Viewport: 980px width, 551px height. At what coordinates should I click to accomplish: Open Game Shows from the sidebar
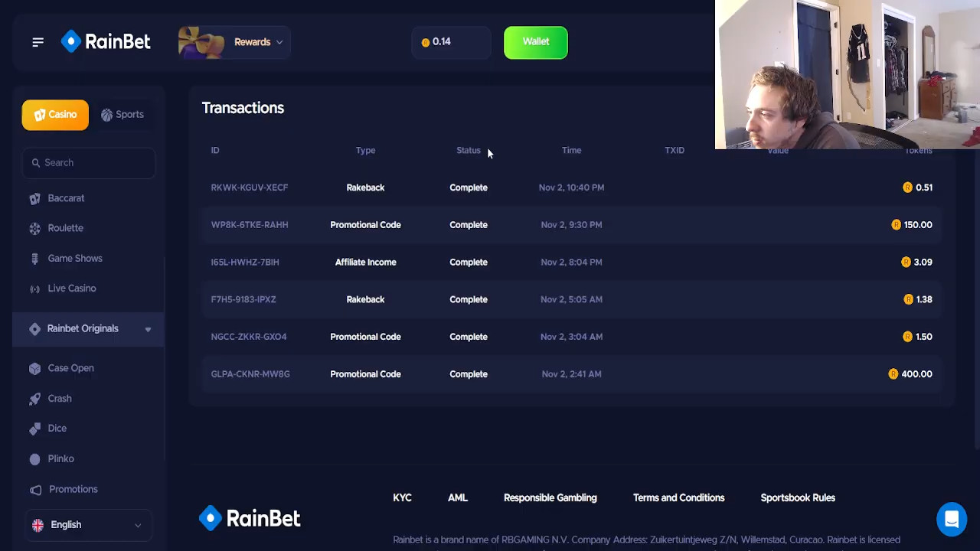(x=74, y=259)
